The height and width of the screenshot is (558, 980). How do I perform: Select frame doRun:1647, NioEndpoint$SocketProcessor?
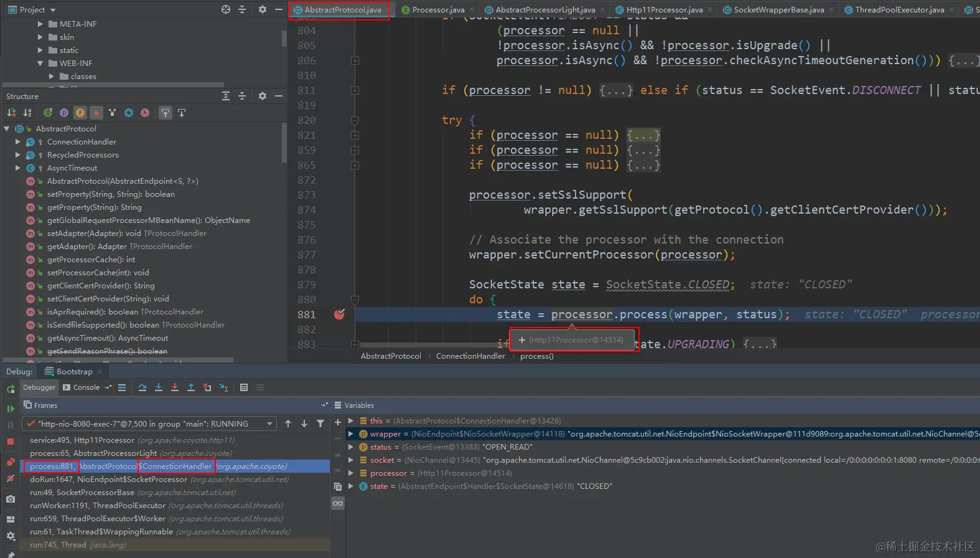pos(175,479)
